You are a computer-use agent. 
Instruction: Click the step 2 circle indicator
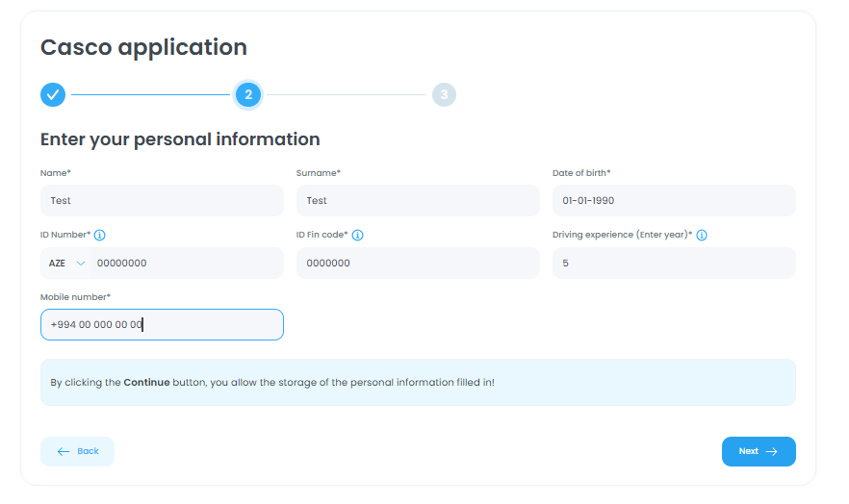[248, 94]
